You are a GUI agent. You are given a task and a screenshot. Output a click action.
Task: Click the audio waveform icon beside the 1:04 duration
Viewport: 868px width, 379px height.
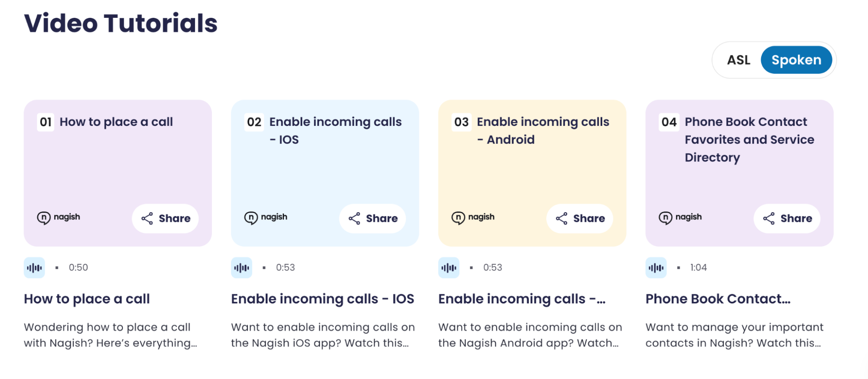[x=656, y=267]
